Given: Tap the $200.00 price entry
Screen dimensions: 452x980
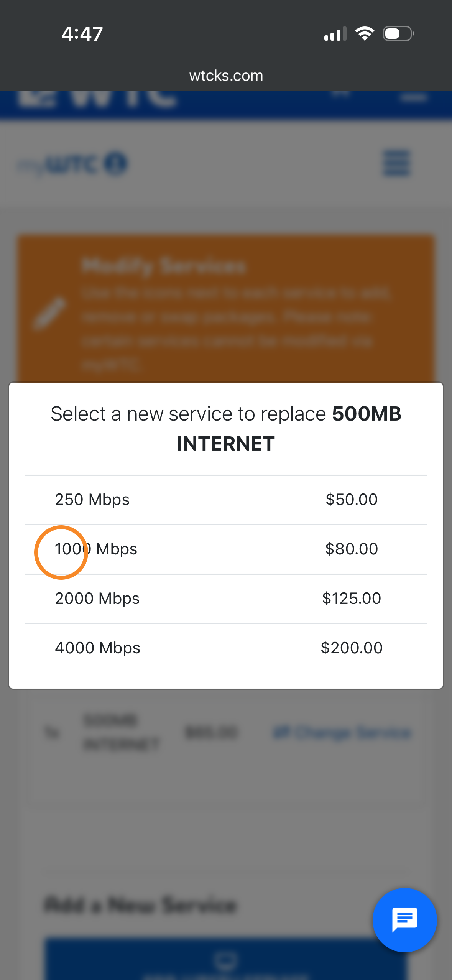Looking at the screenshot, I should (x=351, y=648).
